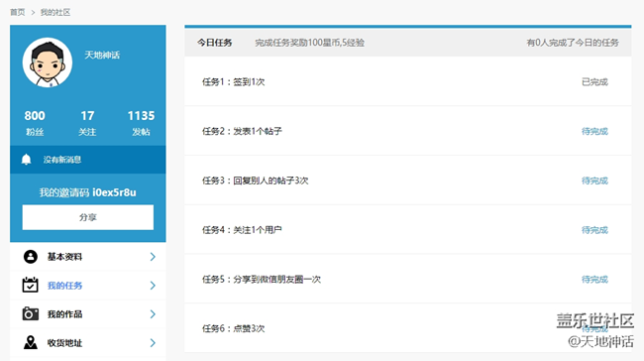Click the notification bell icon

click(x=27, y=160)
